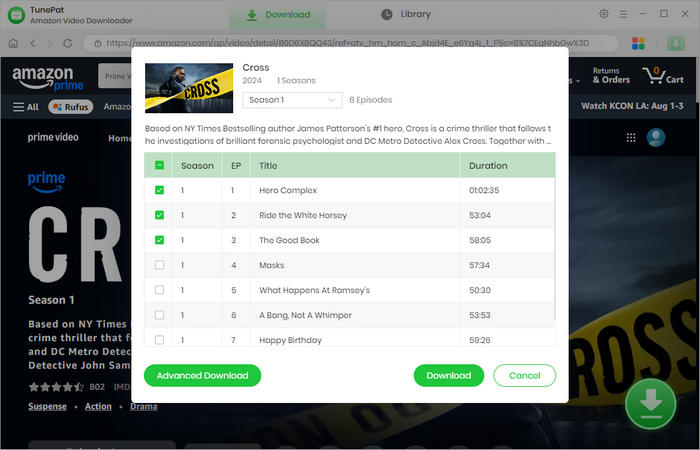Open the Amazon All hamburger menu
This screenshot has height=450, width=700.
pos(26,107)
